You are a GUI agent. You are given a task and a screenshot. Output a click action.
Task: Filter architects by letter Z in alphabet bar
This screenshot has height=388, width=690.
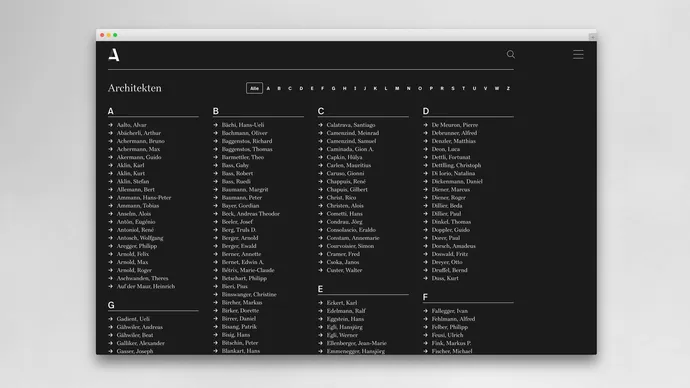pyautogui.click(x=508, y=88)
